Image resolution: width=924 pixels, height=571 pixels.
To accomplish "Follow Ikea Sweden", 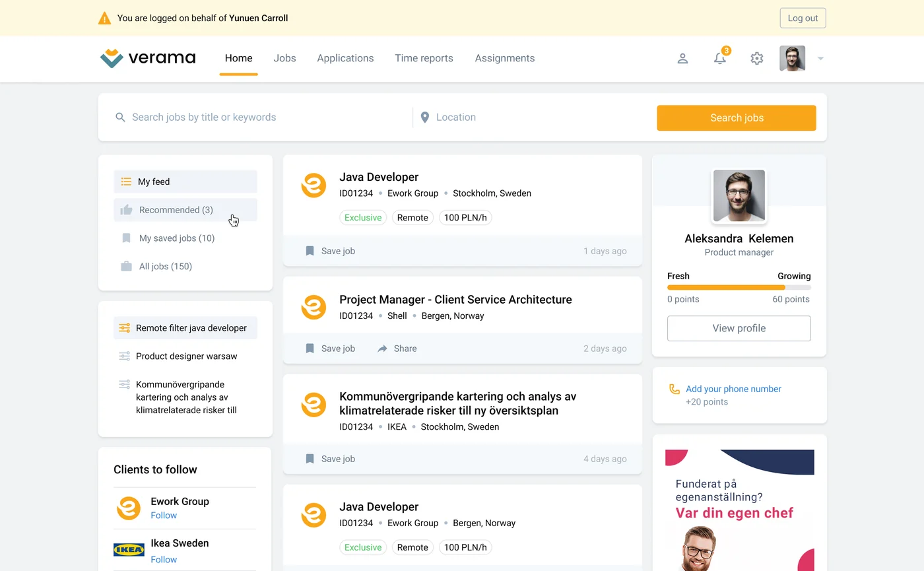I will [x=164, y=560].
